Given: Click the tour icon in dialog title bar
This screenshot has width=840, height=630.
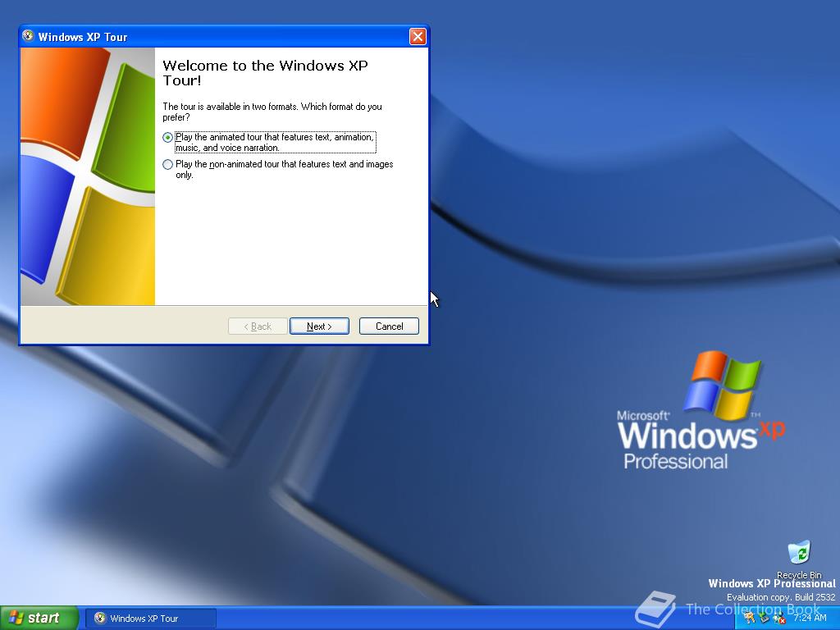Looking at the screenshot, I should [x=28, y=36].
